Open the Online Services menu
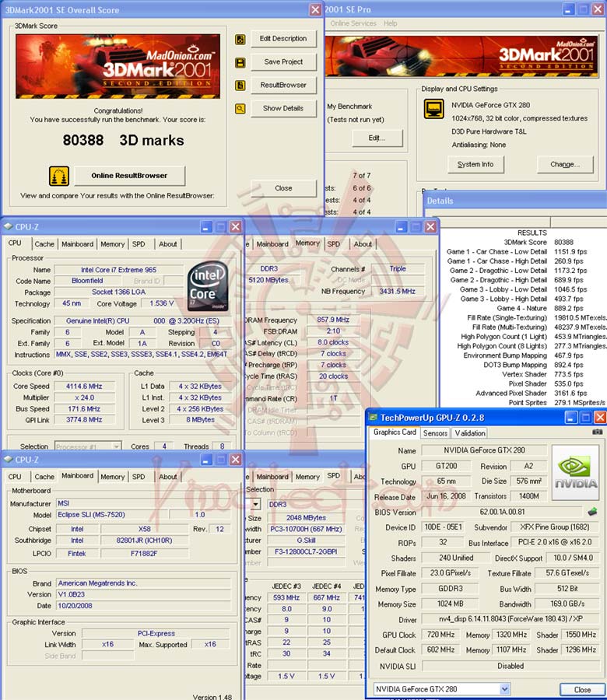Screen dimensions: 607x700 tap(353, 23)
